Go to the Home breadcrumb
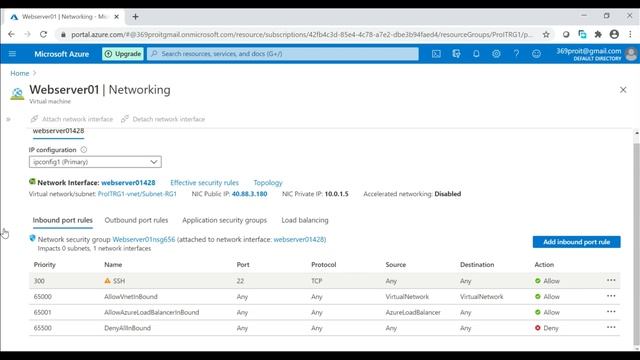Image resolution: width=640 pixels, height=360 pixels. [x=20, y=73]
